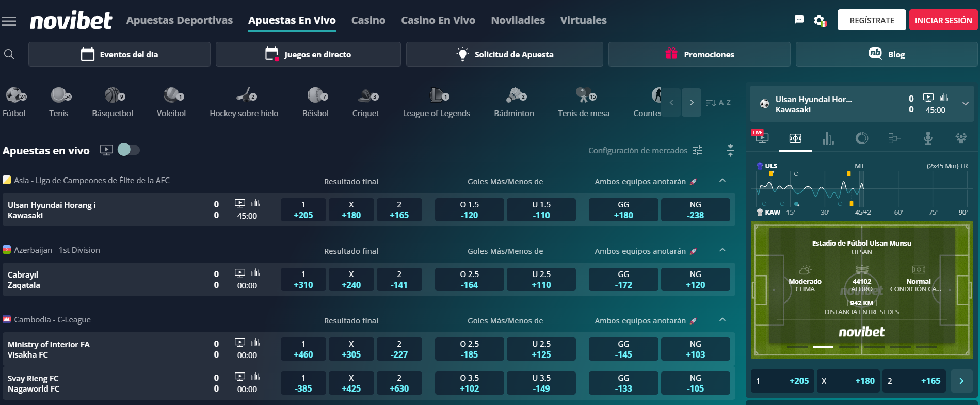Expand Ulsan vs Kawasaki panel dropdown
The width and height of the screenshot is (980, 405).
[x=966, y=104]
